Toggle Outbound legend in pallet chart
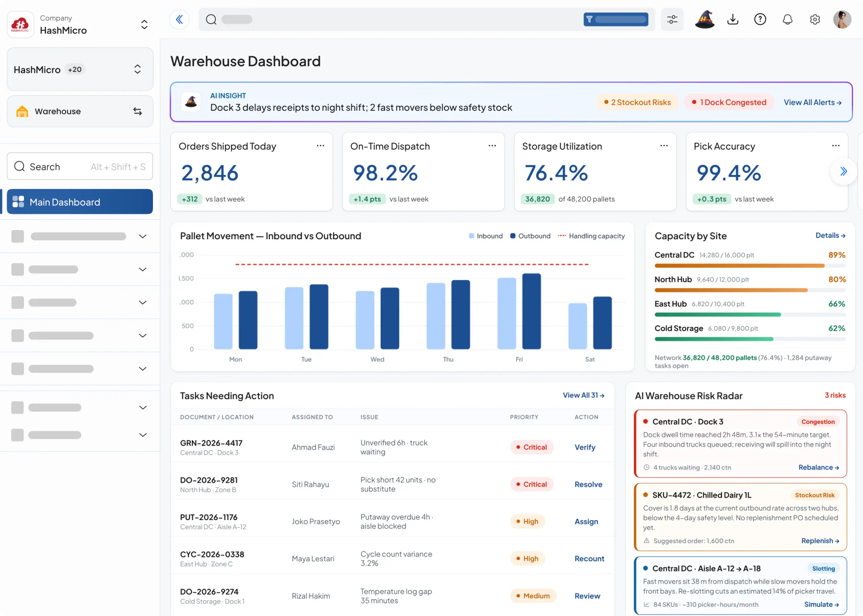Image resolution: width=863 pixels, height=616 pixels. point(530,236)
